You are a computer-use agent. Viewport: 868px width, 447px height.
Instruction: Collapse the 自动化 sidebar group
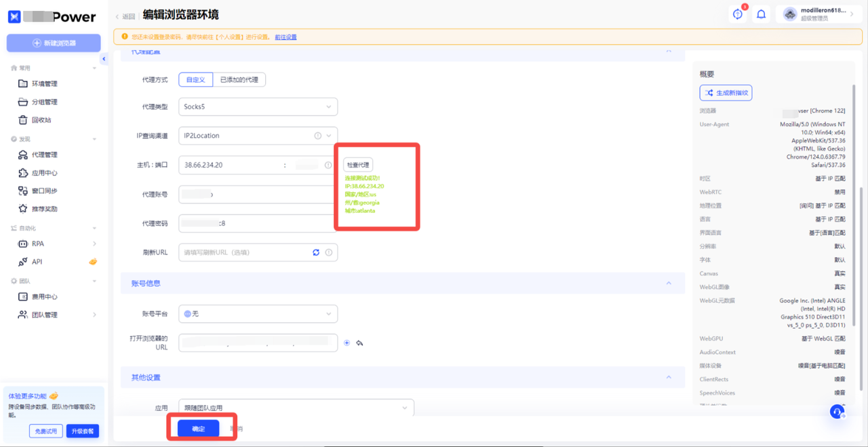pos(94,229)
